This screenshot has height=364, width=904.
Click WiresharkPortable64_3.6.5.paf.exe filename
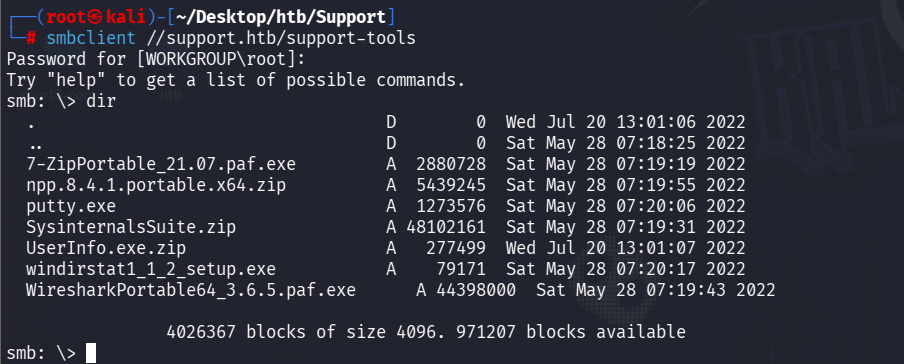point(191,290)
